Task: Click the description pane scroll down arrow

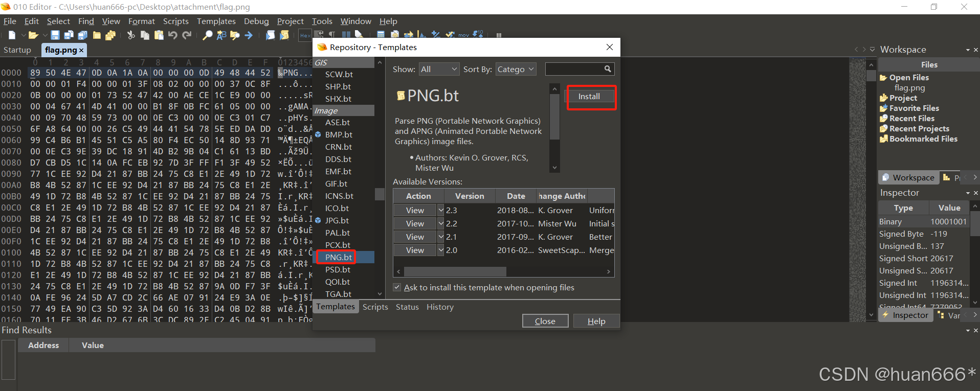Action: [x=554, y=168]
